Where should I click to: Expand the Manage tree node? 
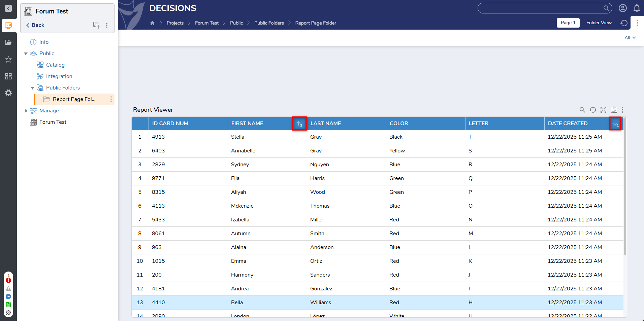point(26,111)
